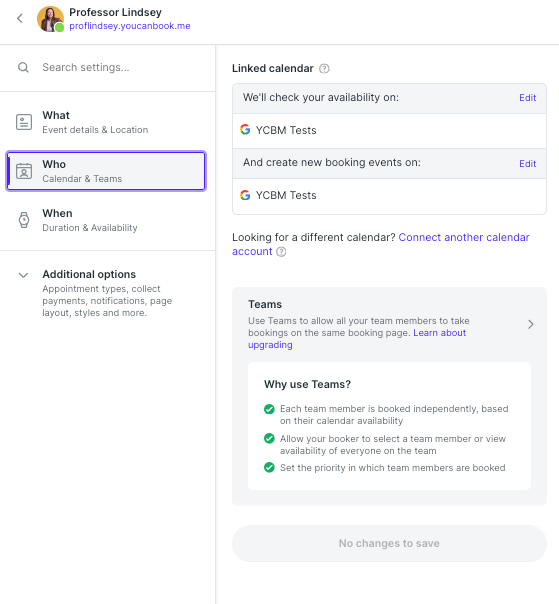Click the back arrow icon
Viewport: 559px width, 604px height.
click(x=20, y=18)
